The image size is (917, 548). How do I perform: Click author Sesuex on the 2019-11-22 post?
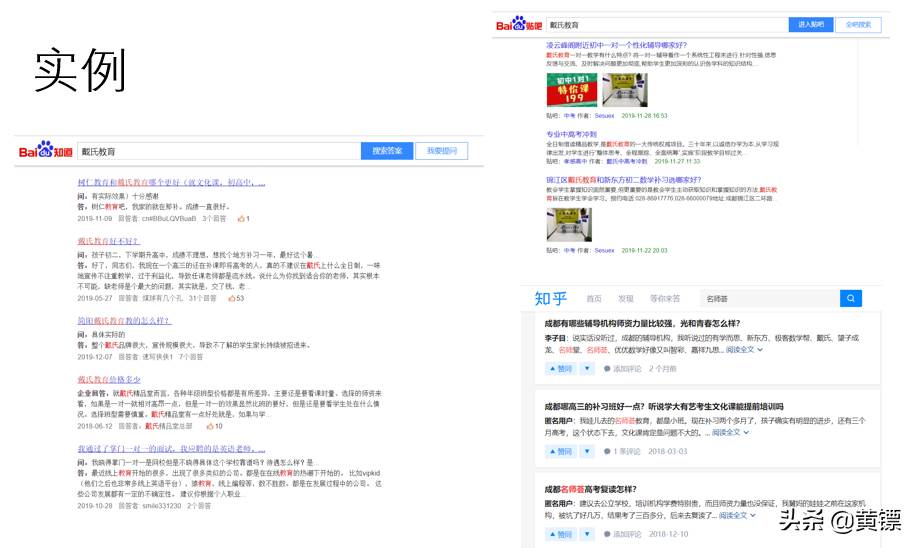click(x=604, y=250)
